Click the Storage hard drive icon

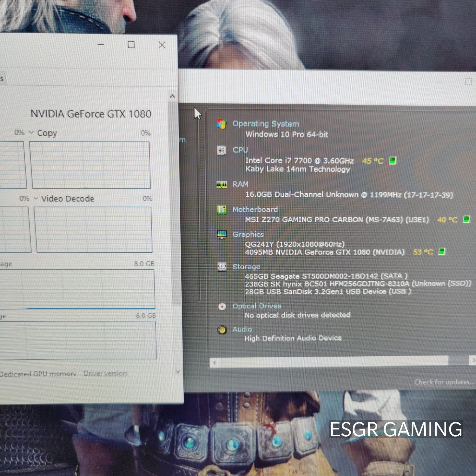(222, 267)
